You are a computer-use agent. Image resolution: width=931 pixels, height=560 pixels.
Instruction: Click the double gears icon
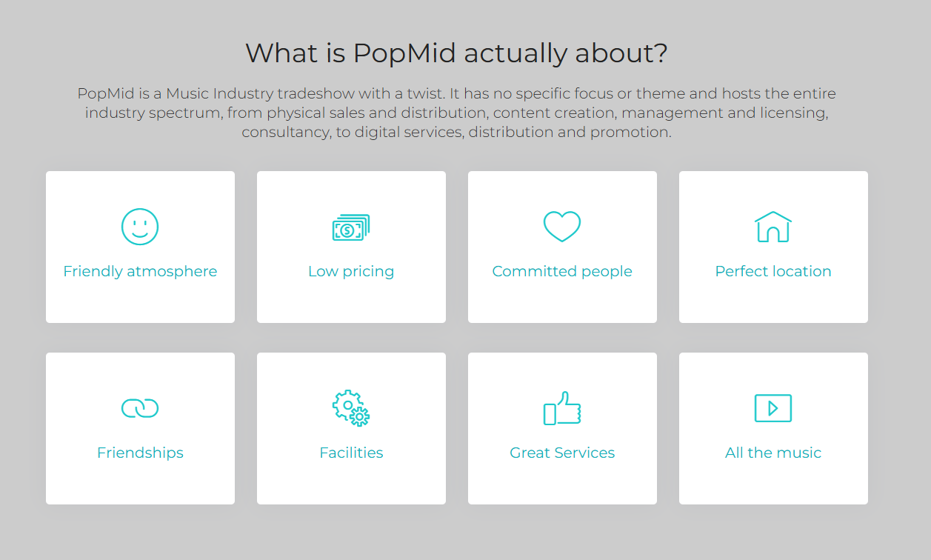[x=351, y=408]
